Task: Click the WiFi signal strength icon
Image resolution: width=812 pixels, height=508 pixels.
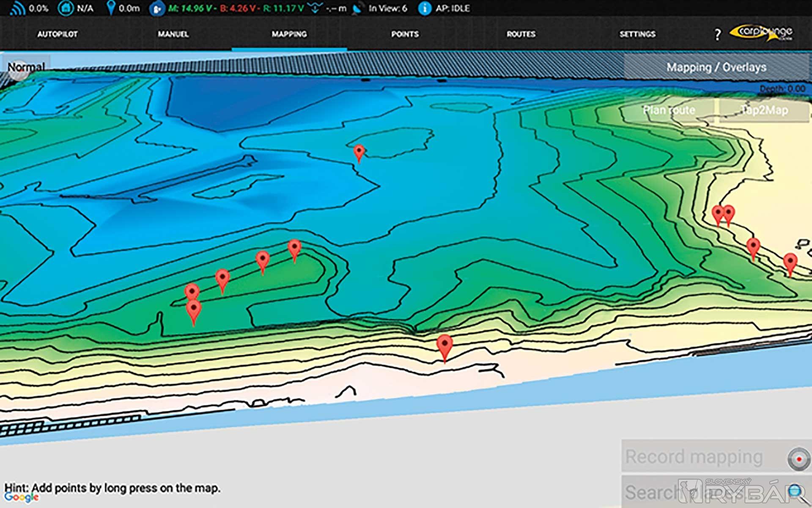Action: 17,8
